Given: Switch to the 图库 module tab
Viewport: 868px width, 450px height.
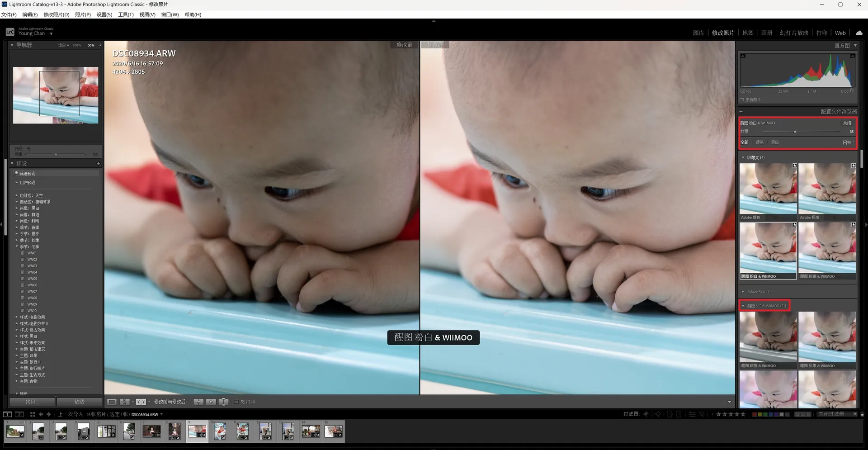Looking at the screenshot, I should pyautogui.click(x=698, y=33).
